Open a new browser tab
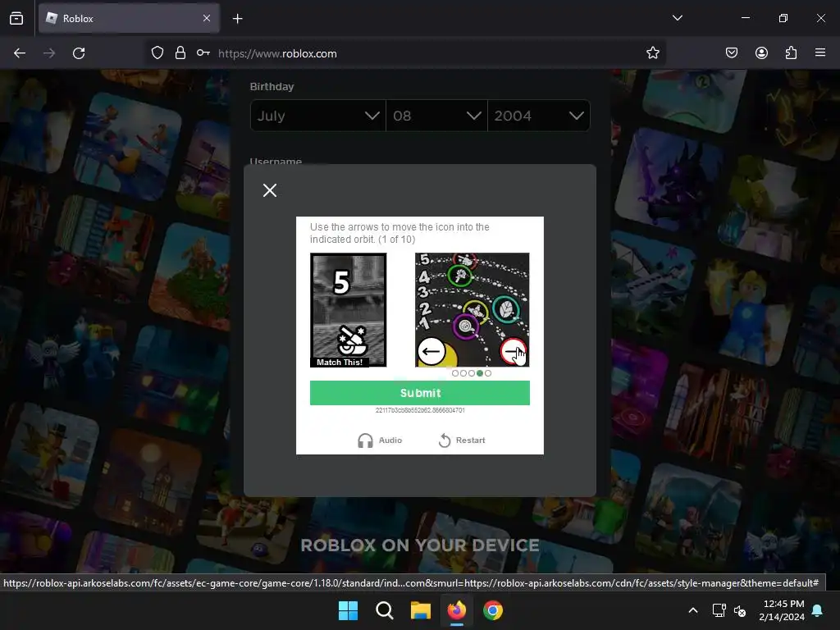This screenshot has height=630, width=840. 237,19
